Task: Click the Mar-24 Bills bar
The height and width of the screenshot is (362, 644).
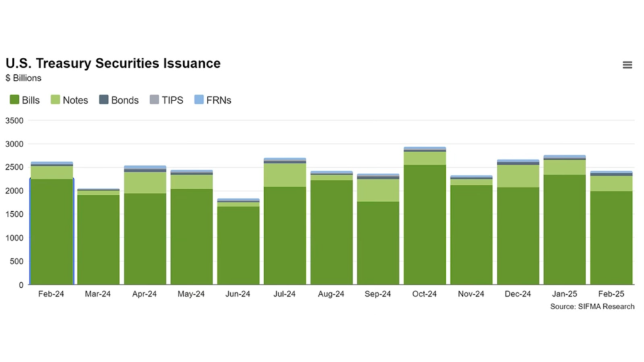Action: [x=98, y=240]
